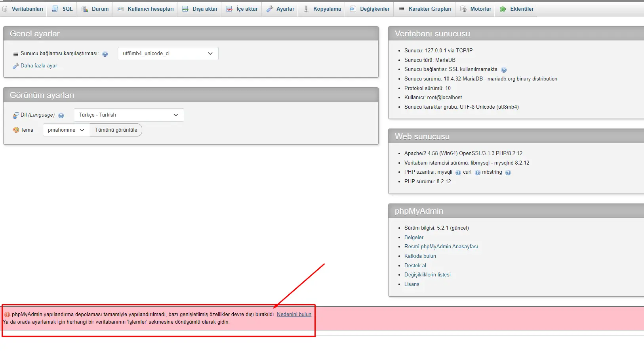Viewport: 644px width, 351px height.
Task: Go to the Dışa aktar tab
Action: point(200,9)
